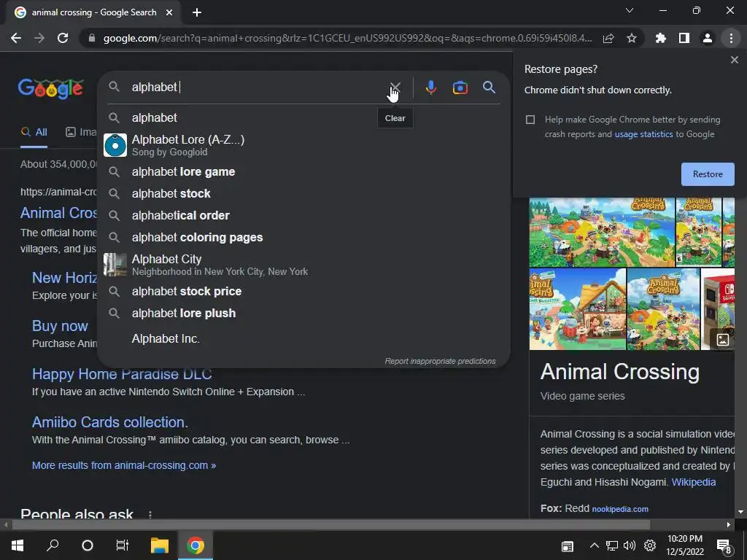The width and height of the screenshot is (747, 560).
Task: Pick 'alphabet lore plush' suggestion
Action: point(303,314)
